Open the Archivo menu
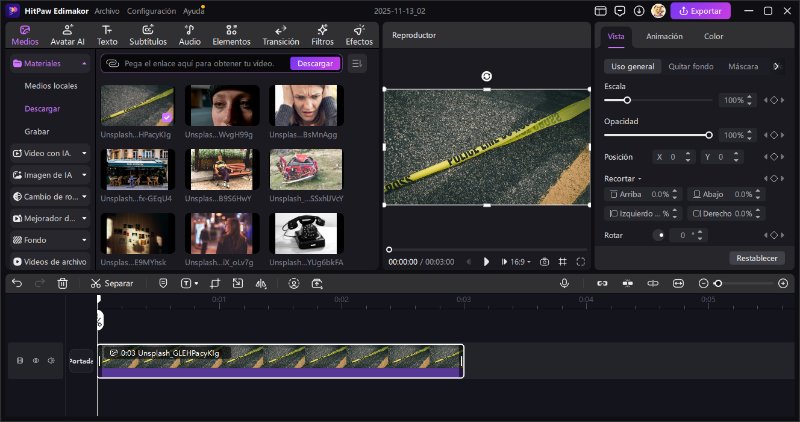The image size is (800, 422). click(x=107, y=11)
